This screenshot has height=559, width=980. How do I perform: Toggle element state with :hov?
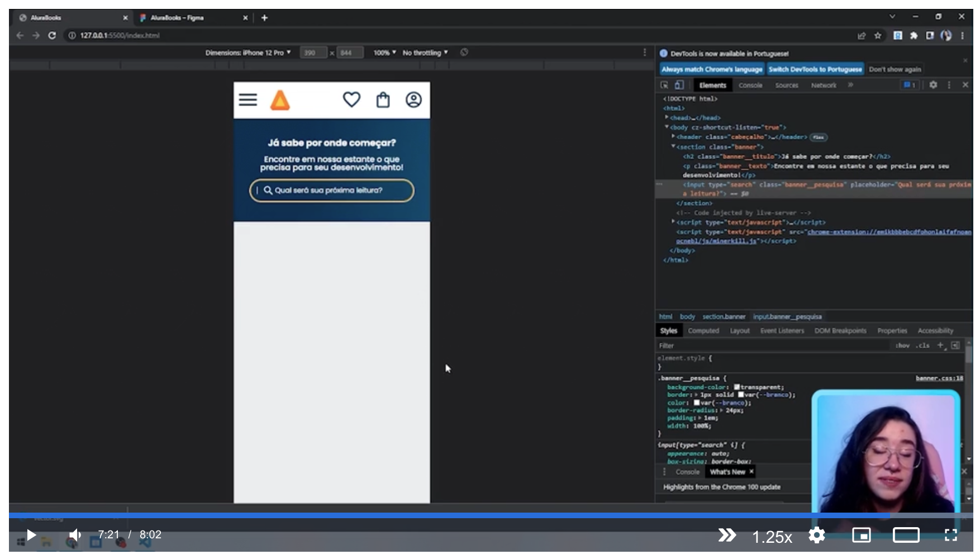pos(902,345)
